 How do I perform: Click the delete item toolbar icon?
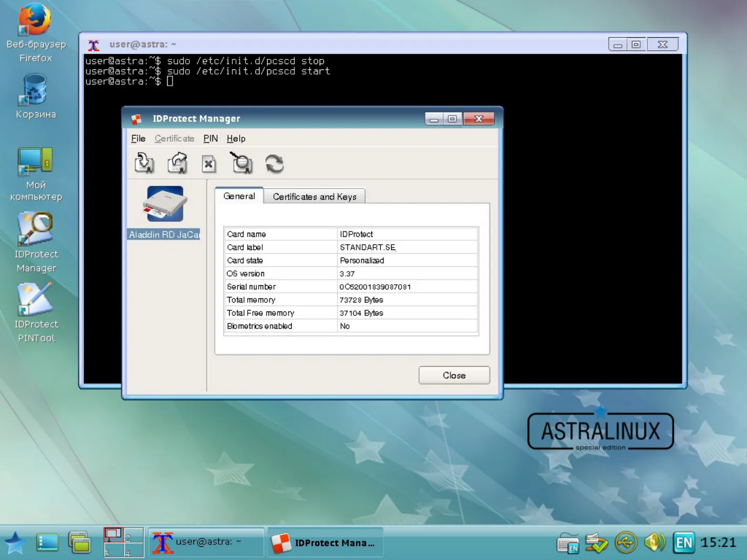coord(209,164)
